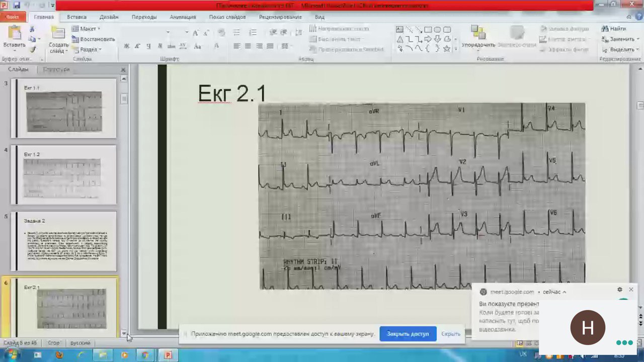Click the Decrease font size icon
The image size is (644, 362).
206,33
